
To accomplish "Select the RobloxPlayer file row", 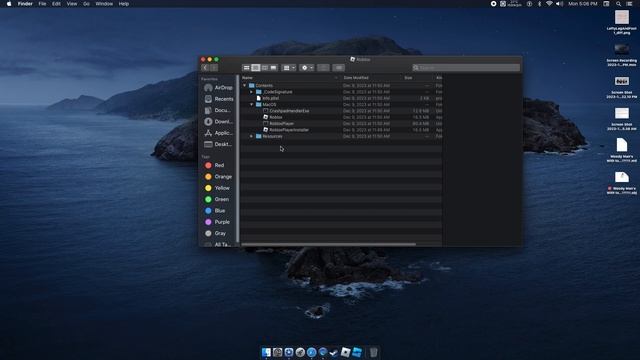I will 342,124.
